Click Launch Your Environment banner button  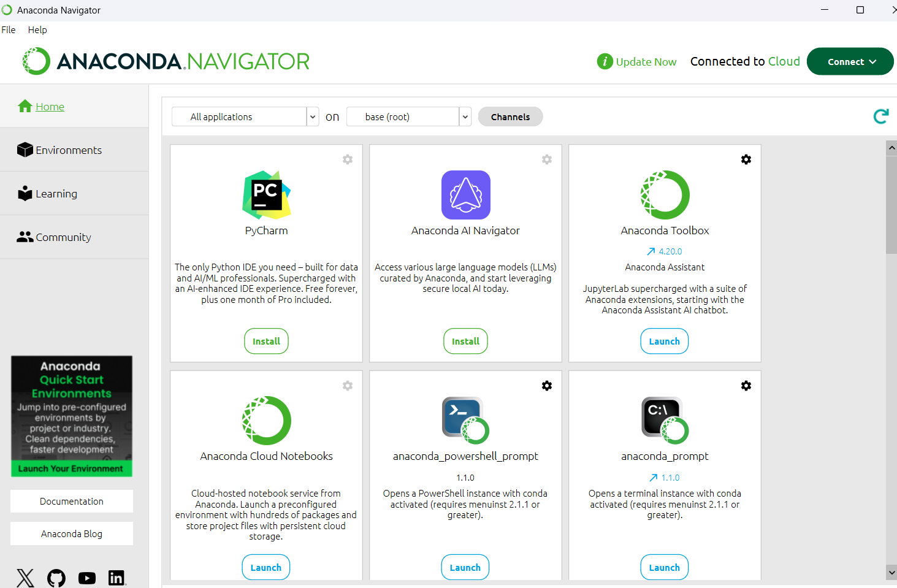[x=72, y=468]
